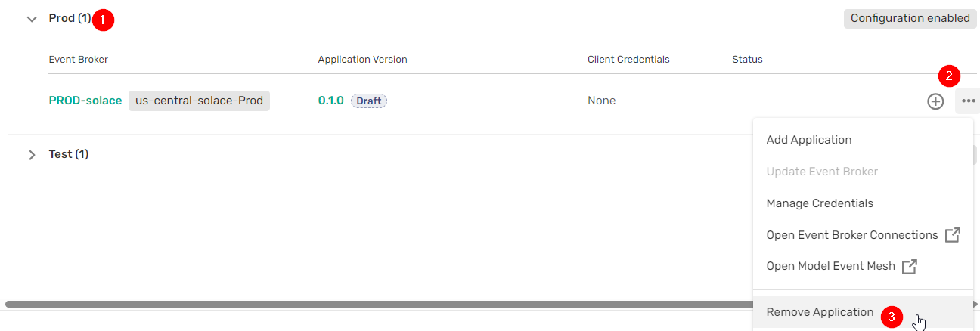Choose Add Application from the menu

[809, 140]
